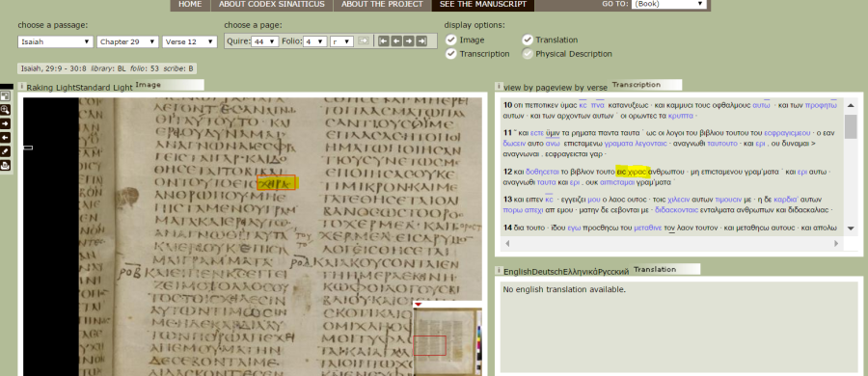
Task: Click the right-arrow pan image tool icon
Action: pyautogui.click(x=6, y=123)
